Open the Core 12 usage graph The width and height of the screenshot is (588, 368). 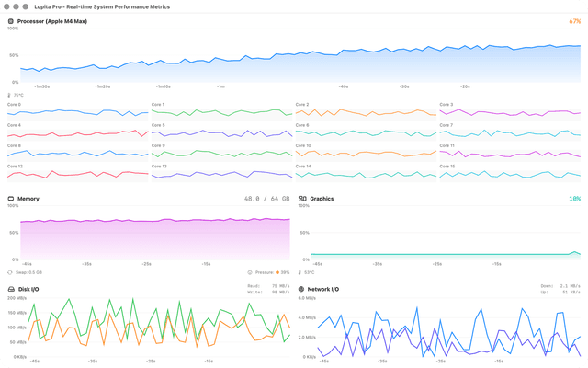(x=77, y=173)
